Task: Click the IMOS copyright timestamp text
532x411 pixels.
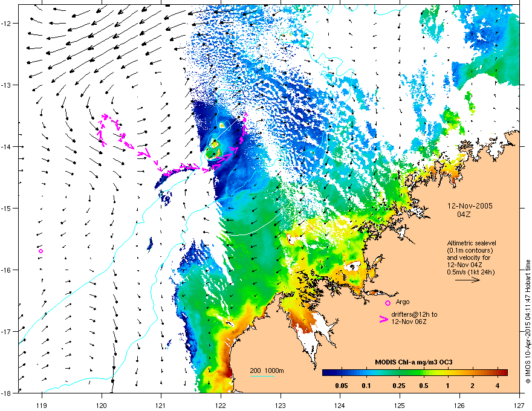Action: pyautogui.click(x=528, y=322)
